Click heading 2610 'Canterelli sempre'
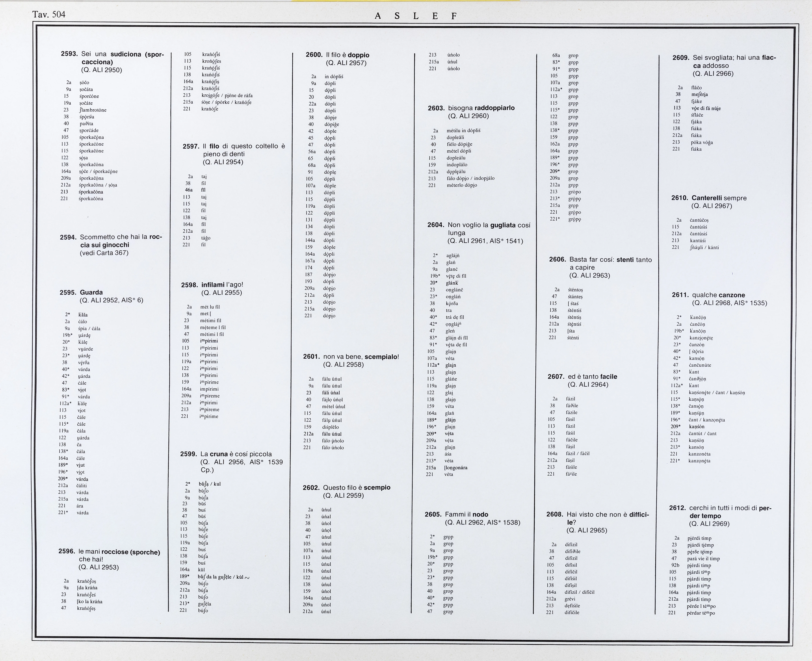 (x=709, y=198)
